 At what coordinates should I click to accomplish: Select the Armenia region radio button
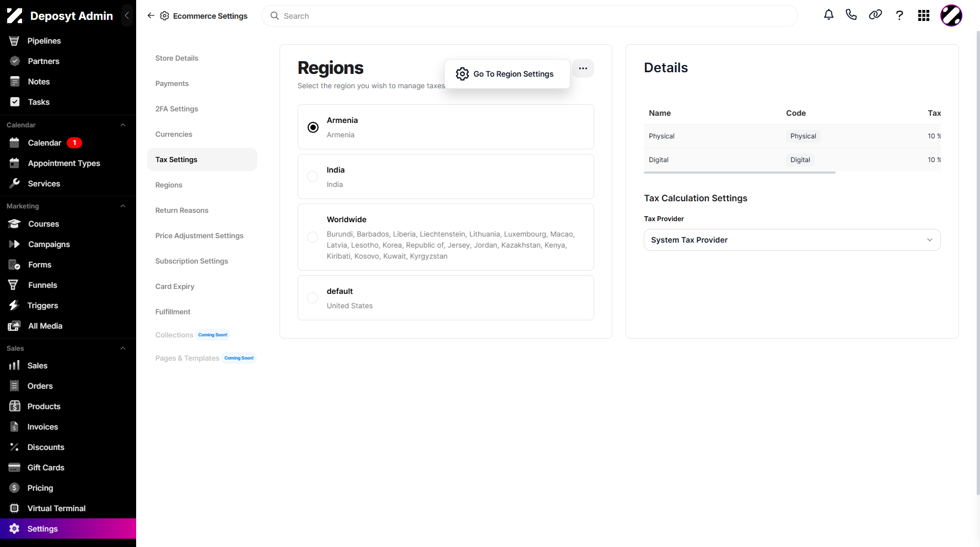pyautogui.click(x=313, y=127)
